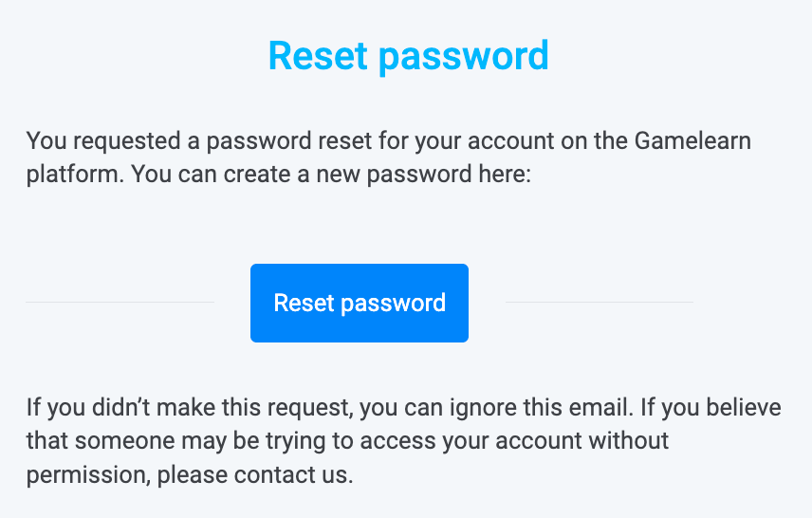The width and height of the screenshot is (812, 518).
Task: Click the blue Reset password button
Action: [x=360, y=303]
